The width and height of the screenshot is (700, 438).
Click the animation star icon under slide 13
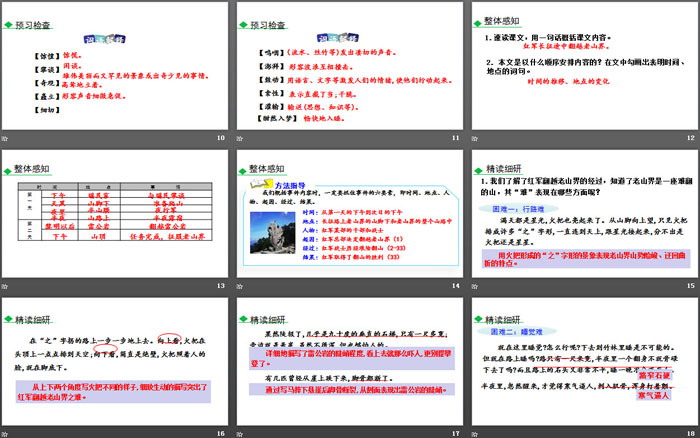7,286
